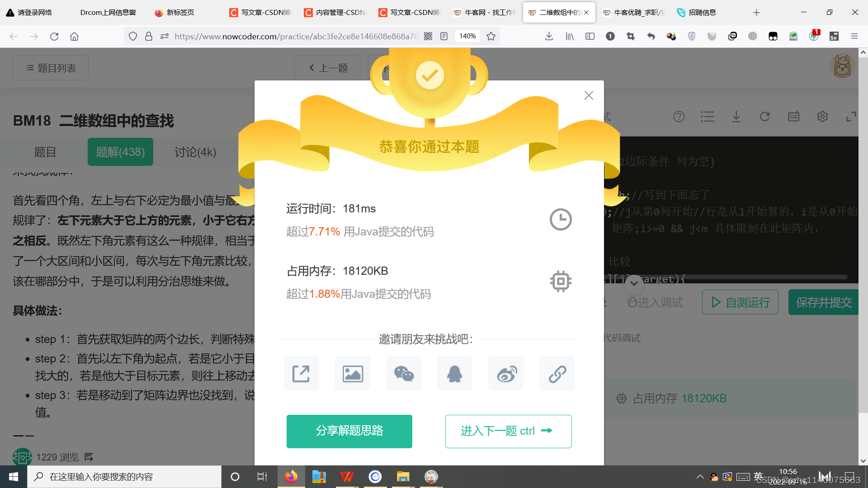Proceed with 进入下一题 button
This screenshot has width=868, height=488.
pos(508,431)
